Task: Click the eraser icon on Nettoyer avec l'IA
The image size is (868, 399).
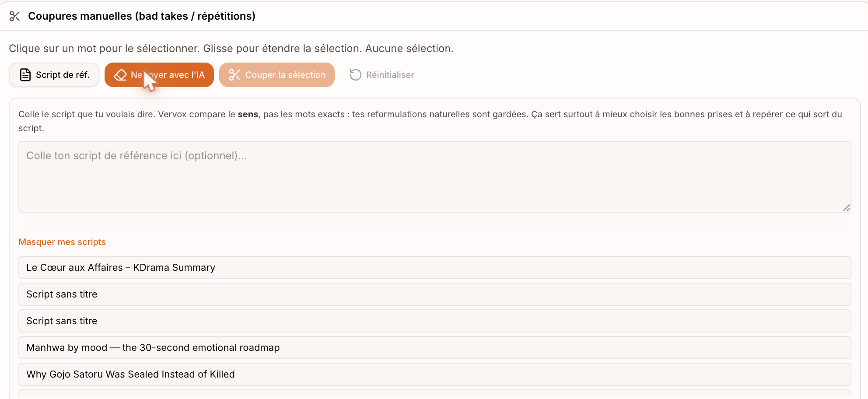Action: 120,75
